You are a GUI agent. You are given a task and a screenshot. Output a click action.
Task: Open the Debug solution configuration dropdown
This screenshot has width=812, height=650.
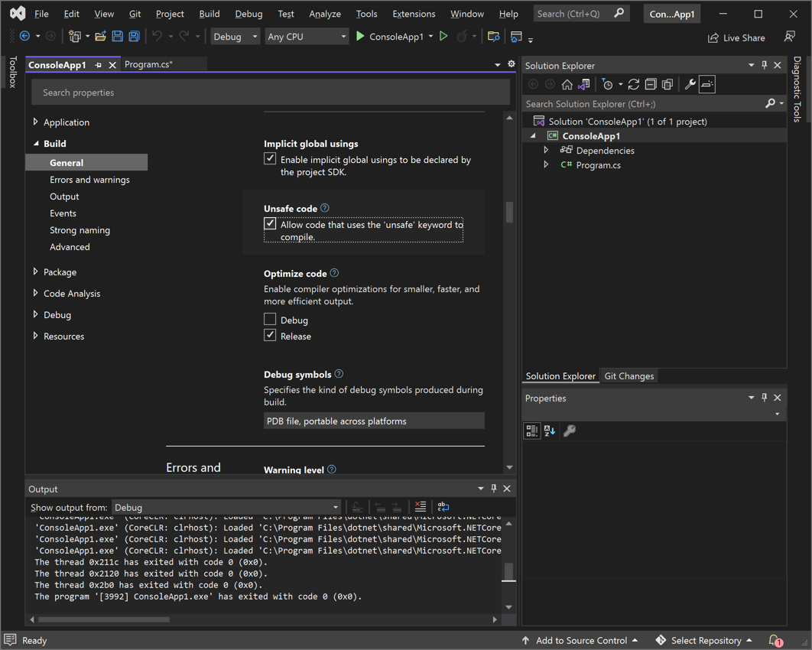coord(235,36)
